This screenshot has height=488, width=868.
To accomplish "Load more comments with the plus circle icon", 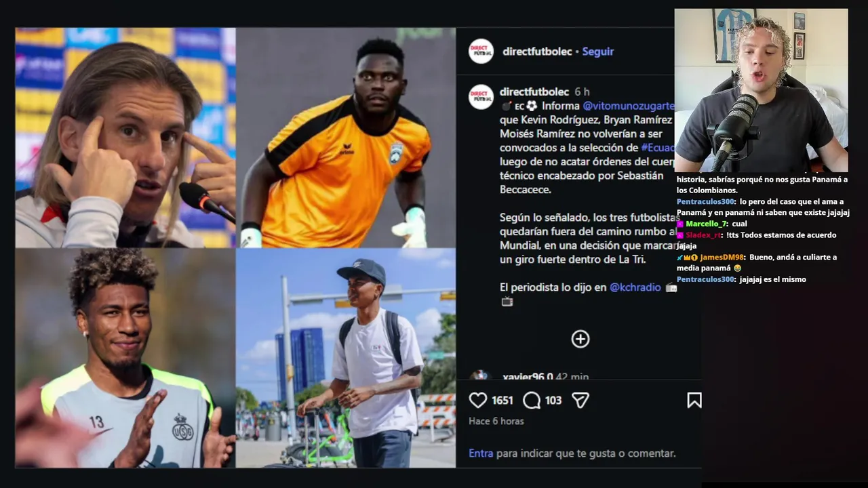I will [580, 339].
